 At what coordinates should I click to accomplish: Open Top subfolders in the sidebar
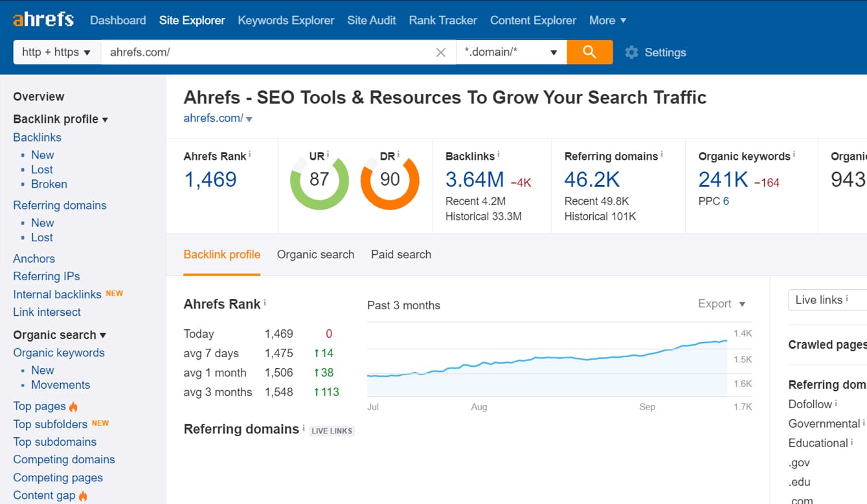point(50,424)
